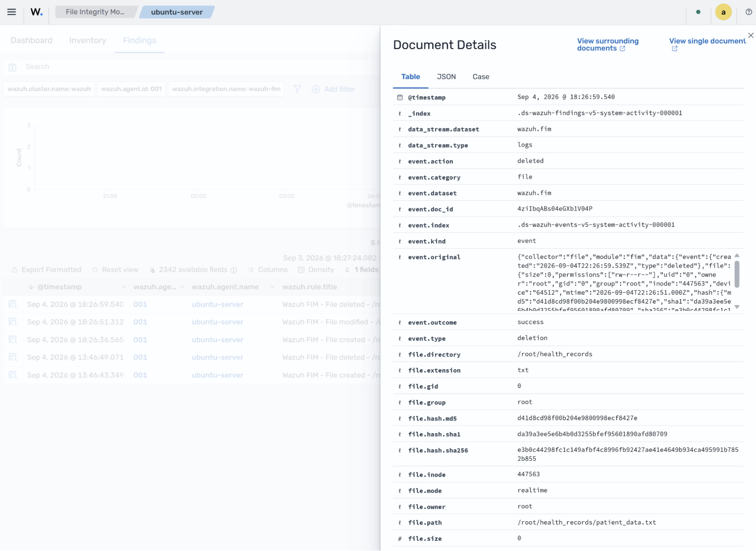Inspect document row Sep 4 18:26:59.540

(13, 304)
